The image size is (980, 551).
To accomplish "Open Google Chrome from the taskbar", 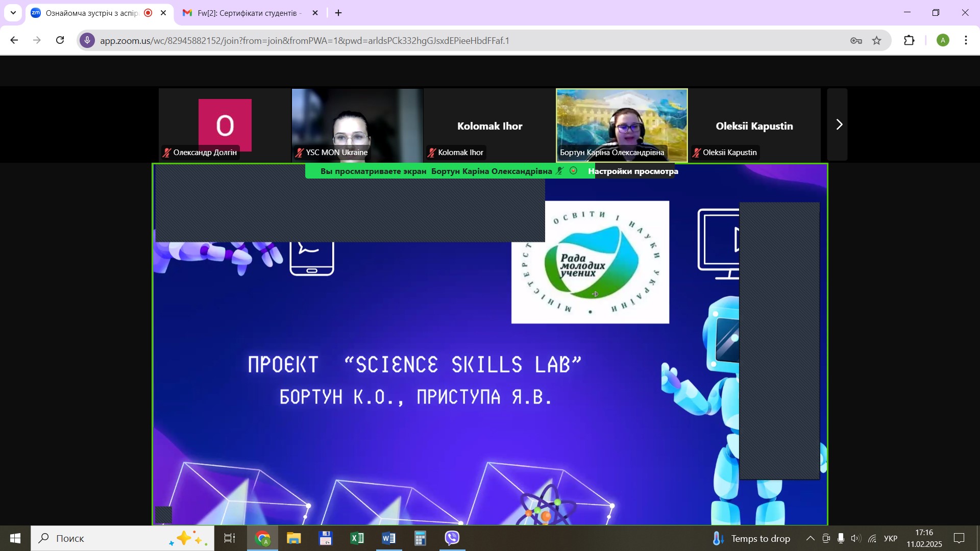I will tap(262, 538).
